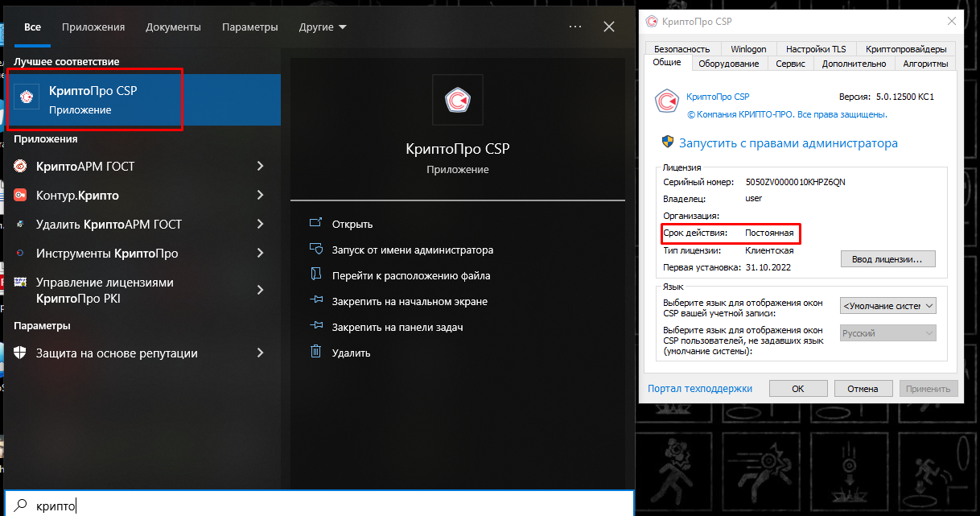This screenshot has height=516, width=980.
Task: Click the search magnifier icon in search box
Action: click(22, 505)
